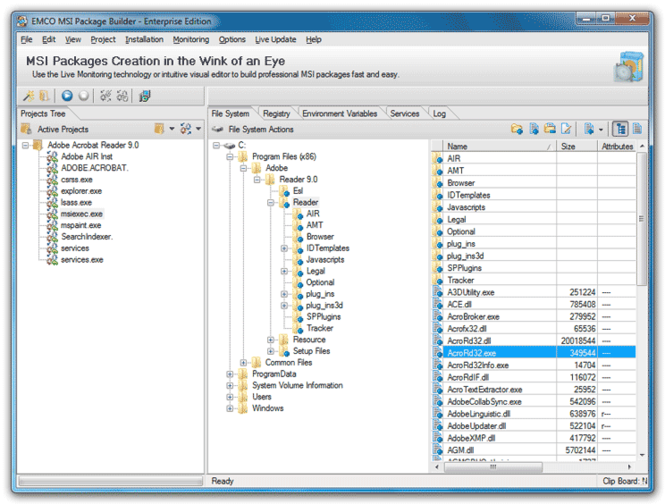
Task: Click the second gear-arrows icon in the main toolbar
Action: 123,96
